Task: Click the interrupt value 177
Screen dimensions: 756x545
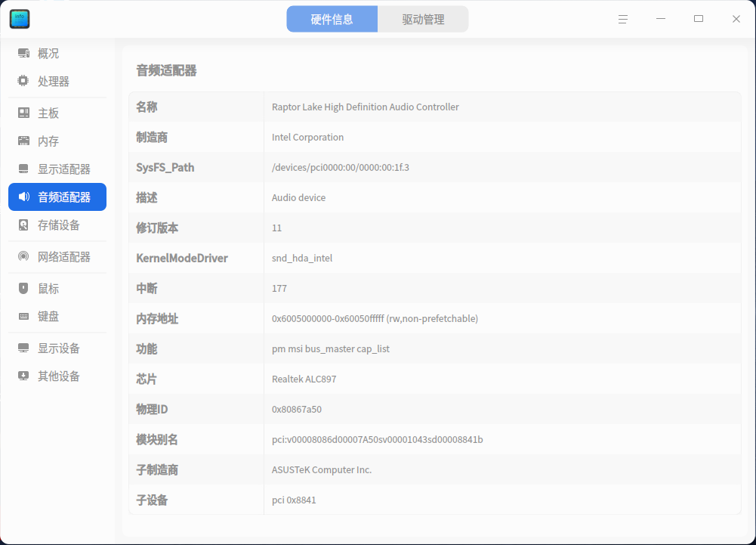Action: [279, 289]
